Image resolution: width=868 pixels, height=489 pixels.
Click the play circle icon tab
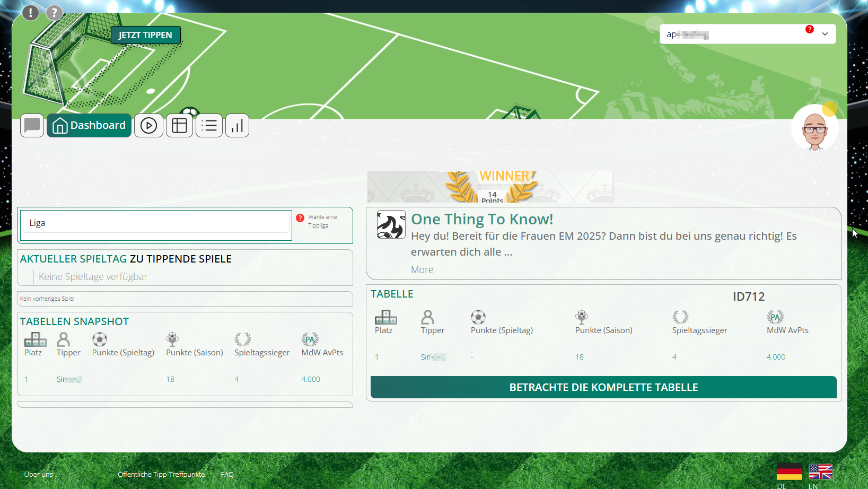pyautogui.click(x=148, y=126)
